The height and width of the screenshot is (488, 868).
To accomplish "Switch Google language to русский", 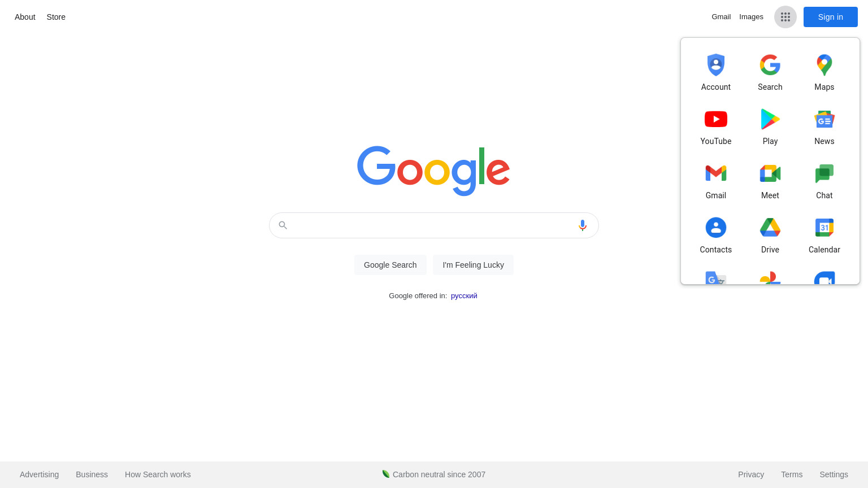I will (464, 295).
